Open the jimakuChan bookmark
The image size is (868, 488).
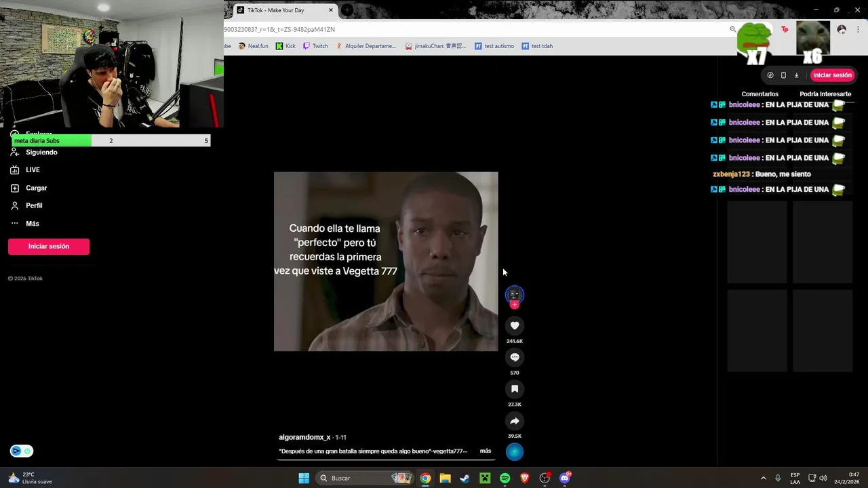point(435,46)
